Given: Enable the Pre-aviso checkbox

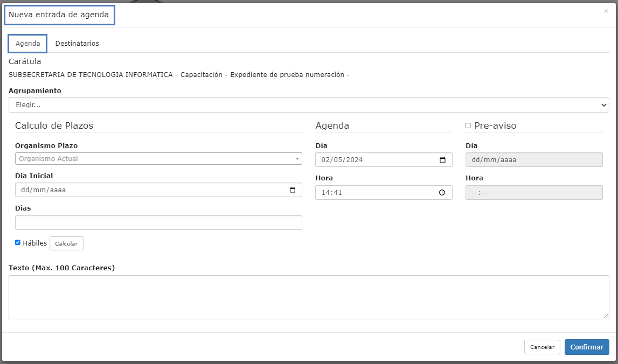Looking at the screenshot, I should click(x=468, y=125).
